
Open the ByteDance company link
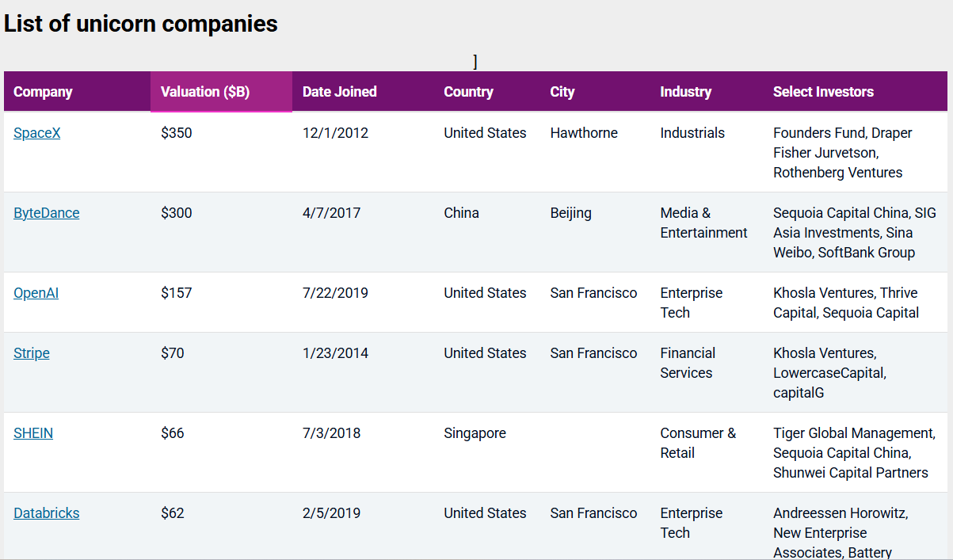pyautogui.click(x=46, y=213)
